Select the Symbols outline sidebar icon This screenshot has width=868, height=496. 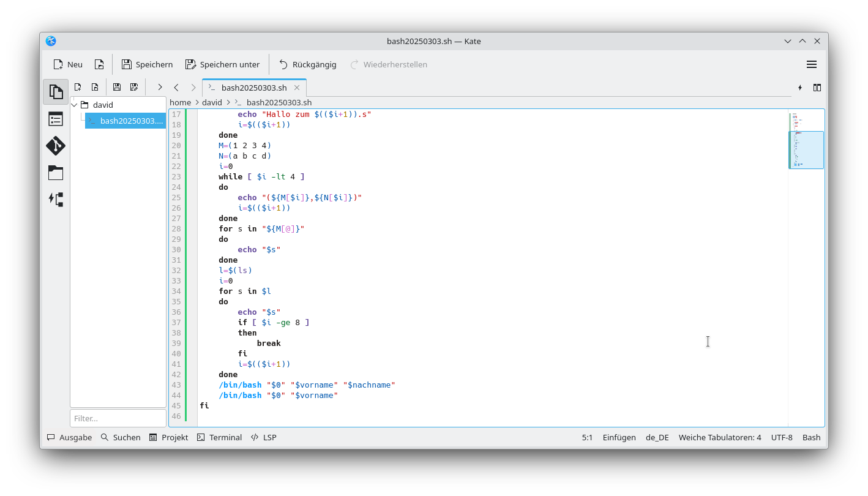click(x=56, y=118)
